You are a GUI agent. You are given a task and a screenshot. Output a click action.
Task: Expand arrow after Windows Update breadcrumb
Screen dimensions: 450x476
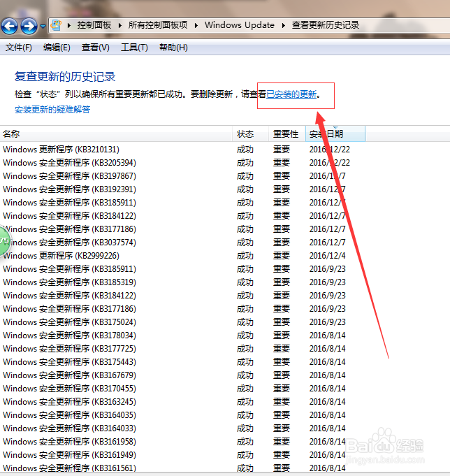coord(284,25)
